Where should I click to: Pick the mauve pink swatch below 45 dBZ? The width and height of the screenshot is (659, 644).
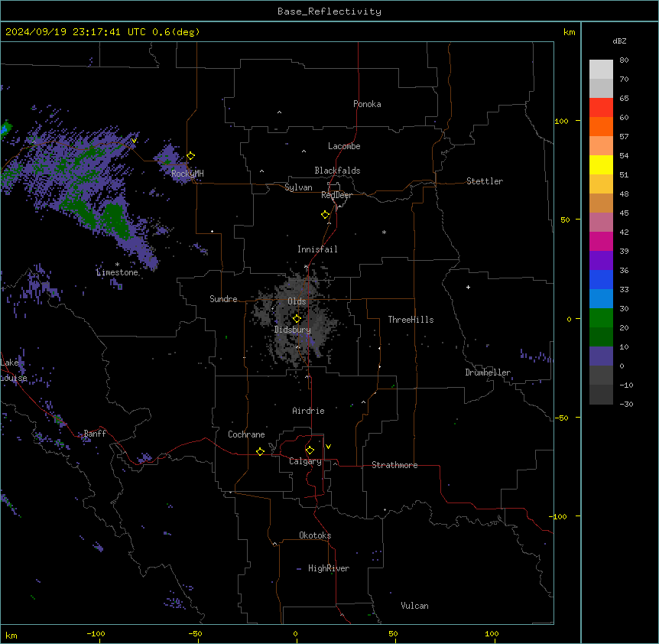(601, 223)
